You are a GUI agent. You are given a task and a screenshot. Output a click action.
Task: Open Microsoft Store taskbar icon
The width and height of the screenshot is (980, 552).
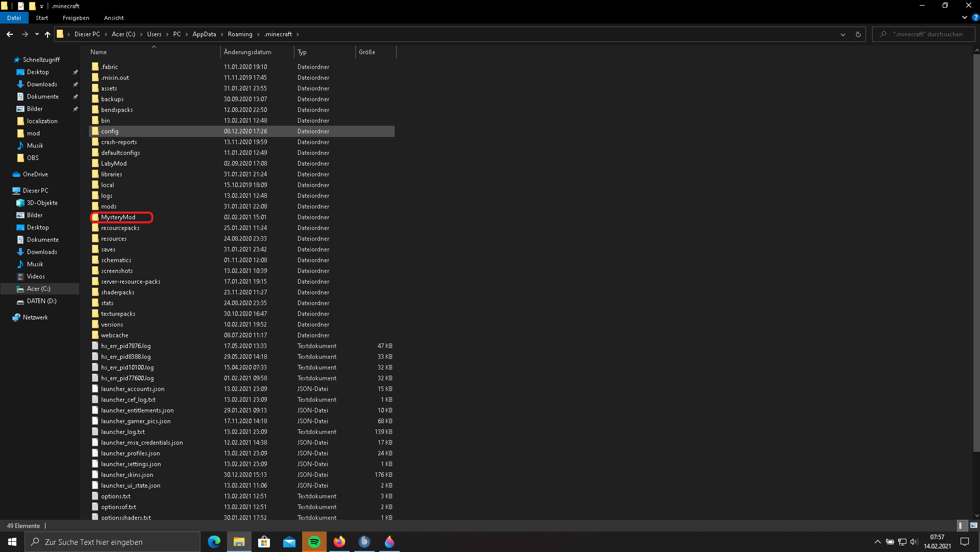coord(264,542)
